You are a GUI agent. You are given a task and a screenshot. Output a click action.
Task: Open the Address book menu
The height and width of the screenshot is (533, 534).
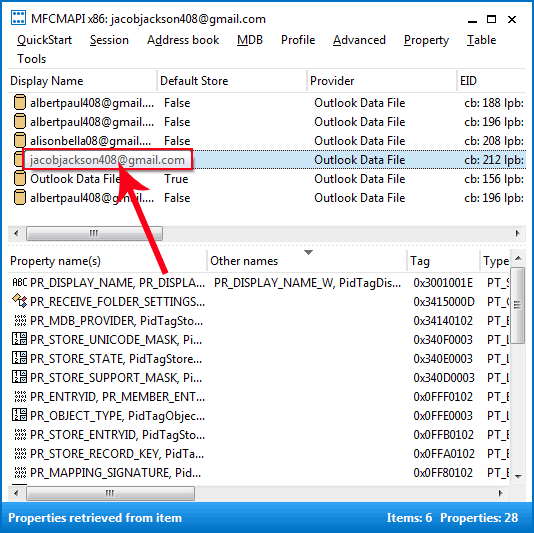(x=183, y=40)
